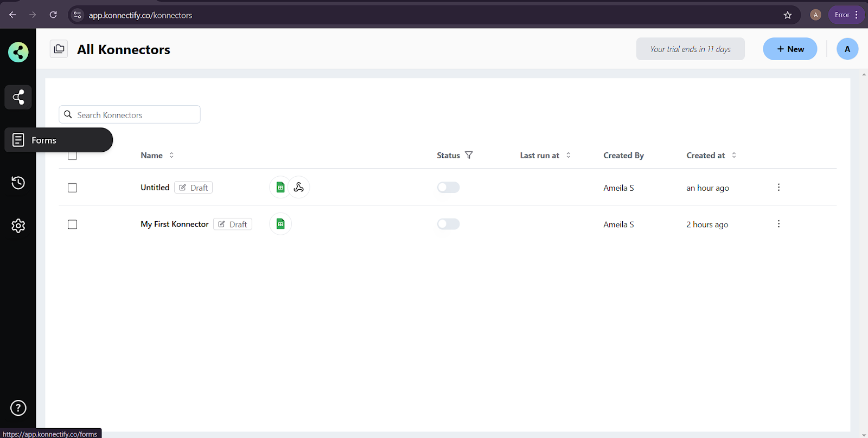Click the webhook icon in Untitled row
Image resolution: width=868 pixels, height=438 pixels.
pyautogui.click(x=298, y=188)
